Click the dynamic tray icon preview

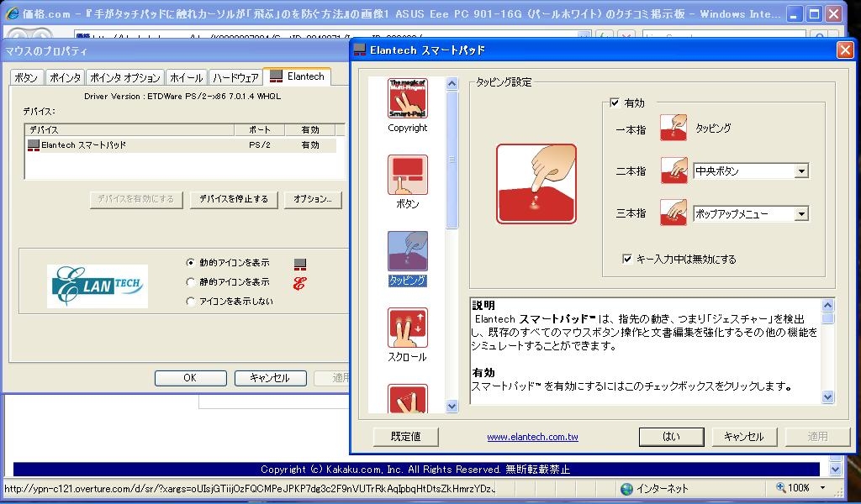(300, 265)
